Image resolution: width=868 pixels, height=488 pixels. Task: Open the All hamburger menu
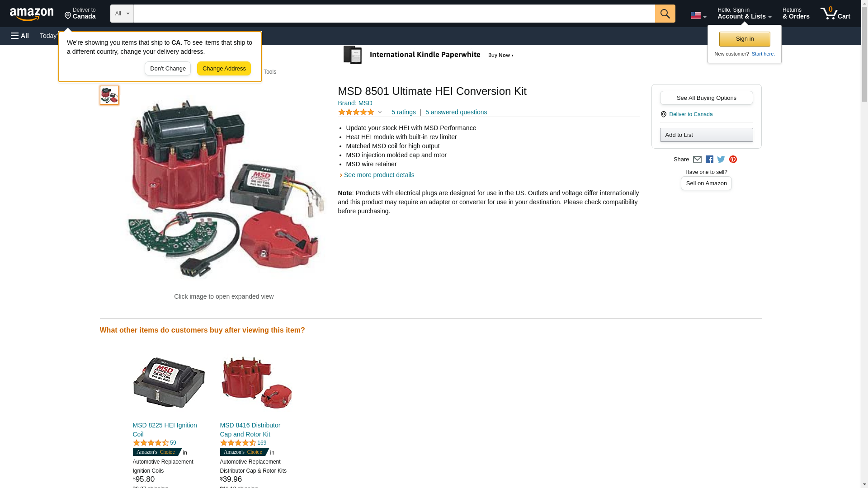[20, 36]
